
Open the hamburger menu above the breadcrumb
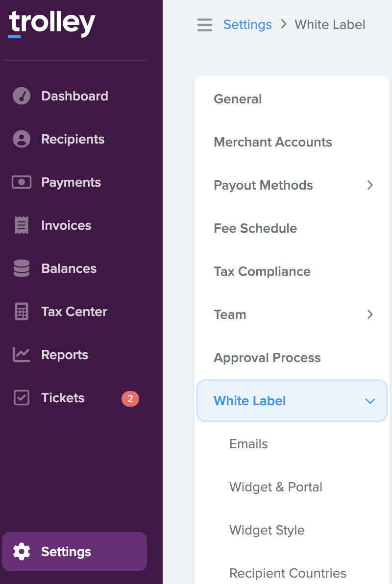(x=204, y=24)
